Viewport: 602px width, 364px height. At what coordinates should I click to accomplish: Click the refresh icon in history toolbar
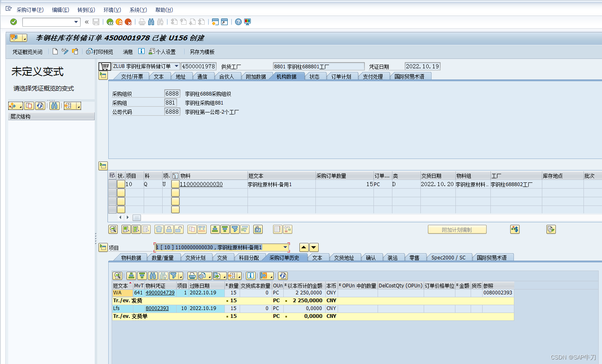point(282,276)
